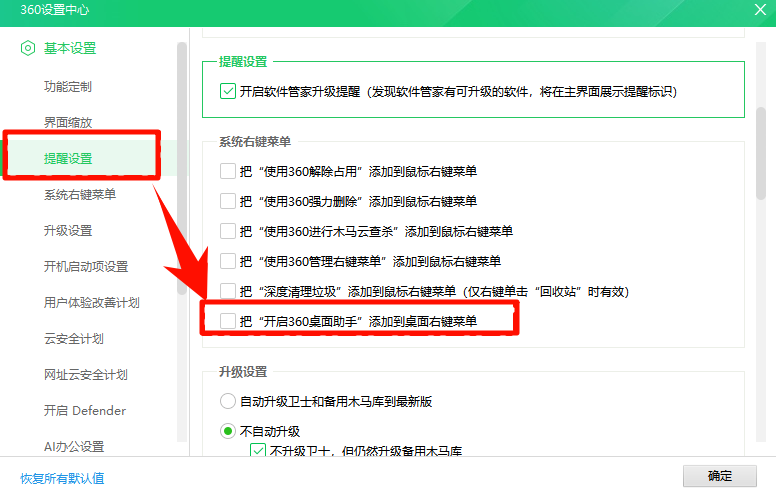Screen dimensions: 776x494
Task: Click the 恢复所有默认值 link
Action: (62, 478)
